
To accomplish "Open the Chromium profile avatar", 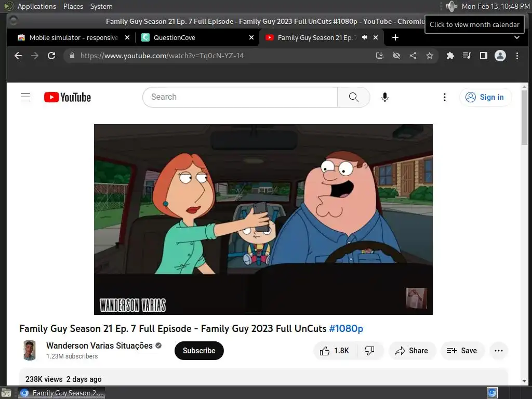I will (500, 56).
